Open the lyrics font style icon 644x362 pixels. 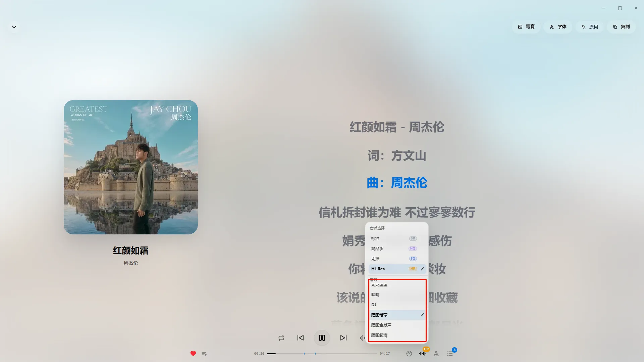[436, 354]
